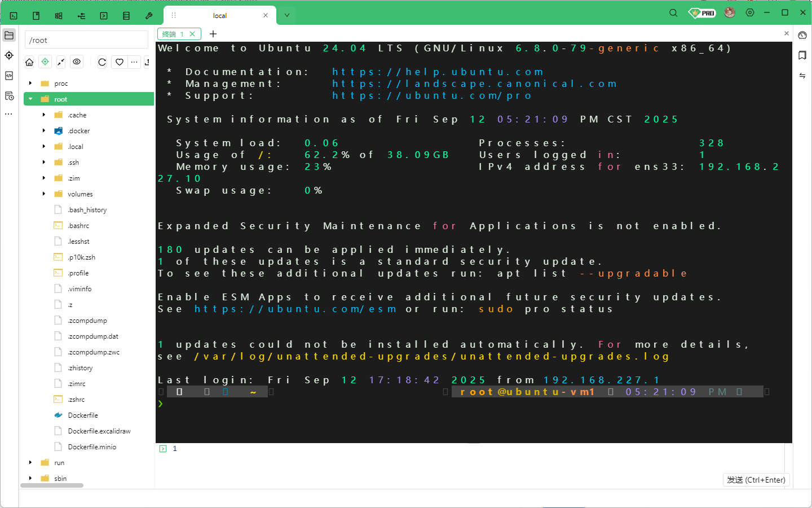This screenshot has height=508, width=812.
Task: Toggle the green locate-target button in file toolbar
Action: 45,62
